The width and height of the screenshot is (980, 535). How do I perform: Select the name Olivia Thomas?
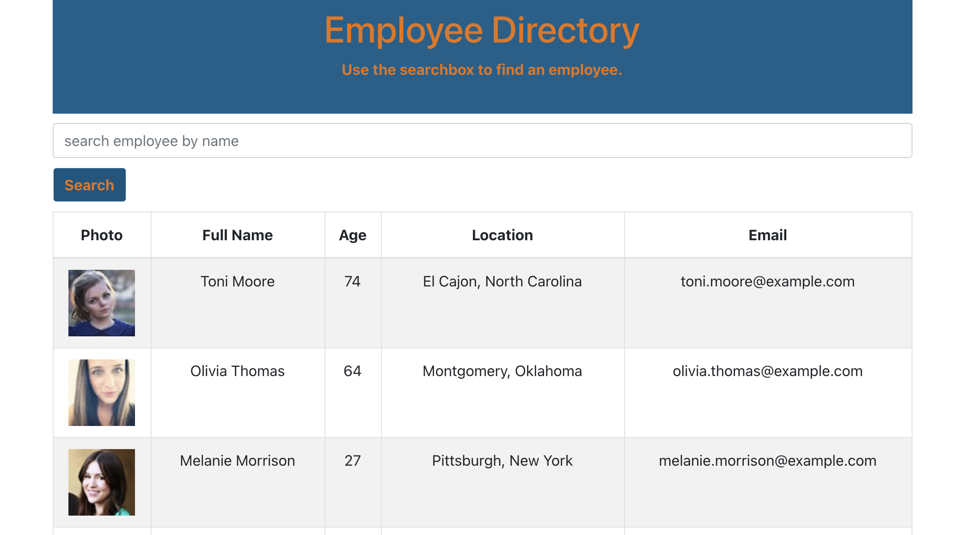pos(237,371)
